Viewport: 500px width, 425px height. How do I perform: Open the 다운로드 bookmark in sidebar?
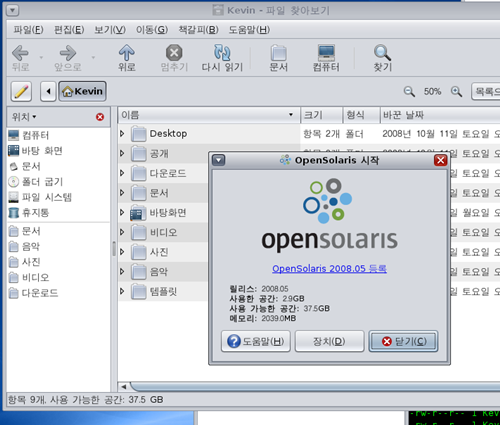point(33,293)
